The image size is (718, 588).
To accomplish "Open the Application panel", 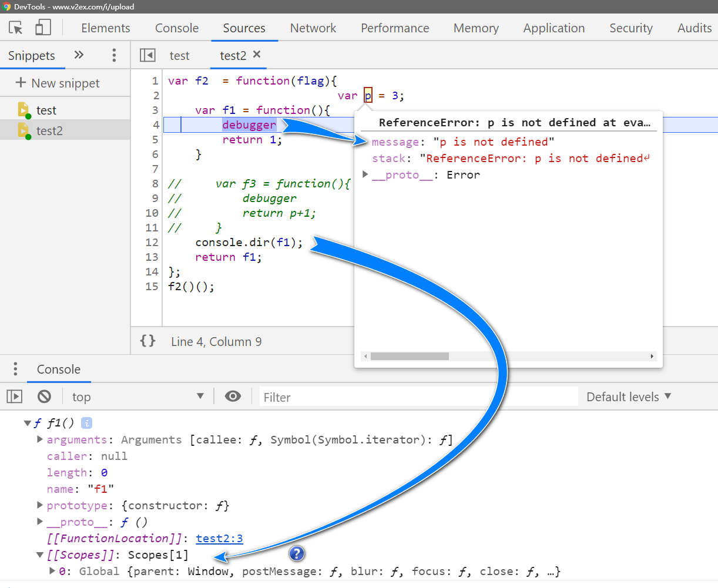I will point(554,28).
